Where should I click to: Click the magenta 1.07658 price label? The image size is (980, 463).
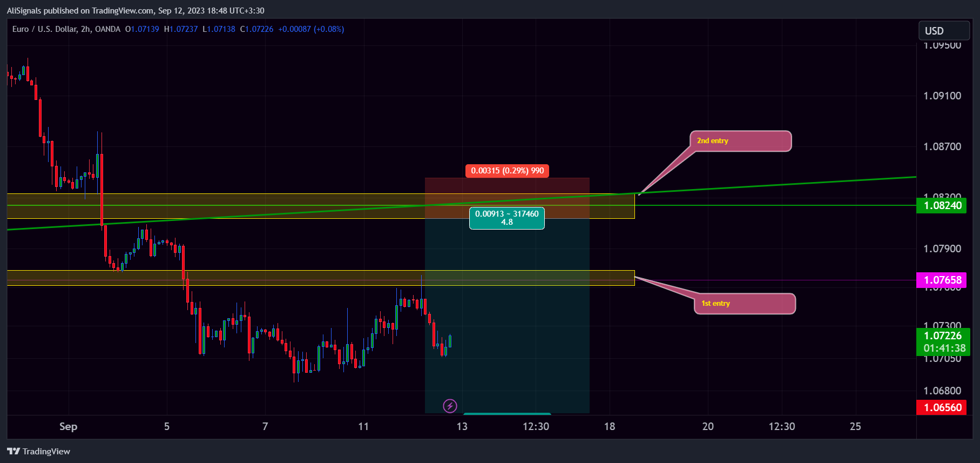[x=943, y=280]
